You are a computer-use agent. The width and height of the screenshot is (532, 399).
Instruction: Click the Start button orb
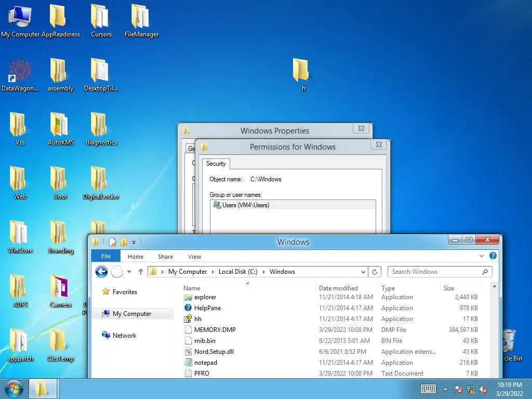(14, 389)
